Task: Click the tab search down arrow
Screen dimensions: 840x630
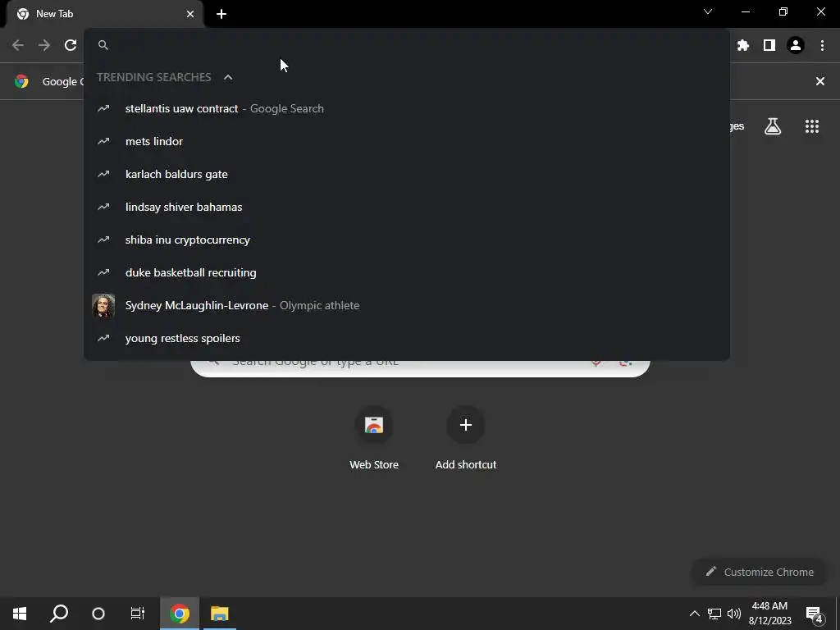Action: [x=708, y=11]
